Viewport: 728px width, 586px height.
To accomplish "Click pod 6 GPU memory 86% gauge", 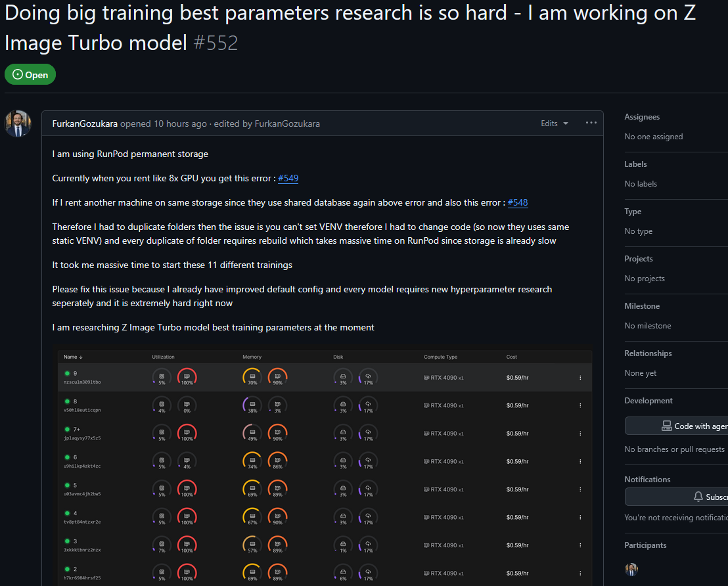I will 278,461.
